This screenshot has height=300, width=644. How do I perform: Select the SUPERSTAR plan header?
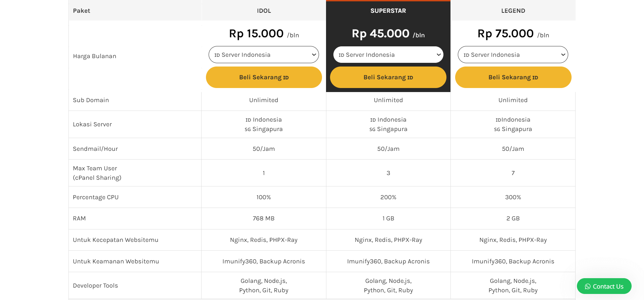click(388, 10)
